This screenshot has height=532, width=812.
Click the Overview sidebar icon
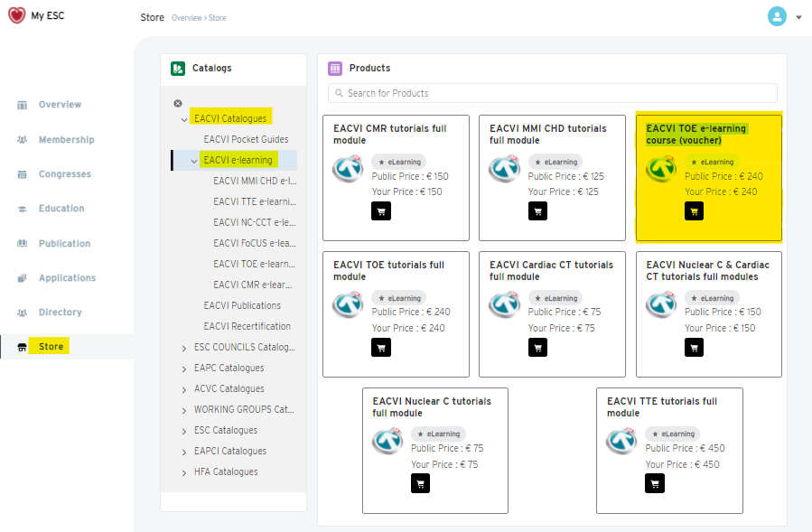(x=22, y=105)
